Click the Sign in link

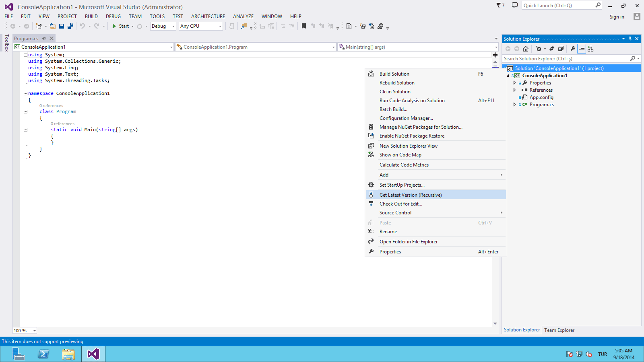(617, 17)
